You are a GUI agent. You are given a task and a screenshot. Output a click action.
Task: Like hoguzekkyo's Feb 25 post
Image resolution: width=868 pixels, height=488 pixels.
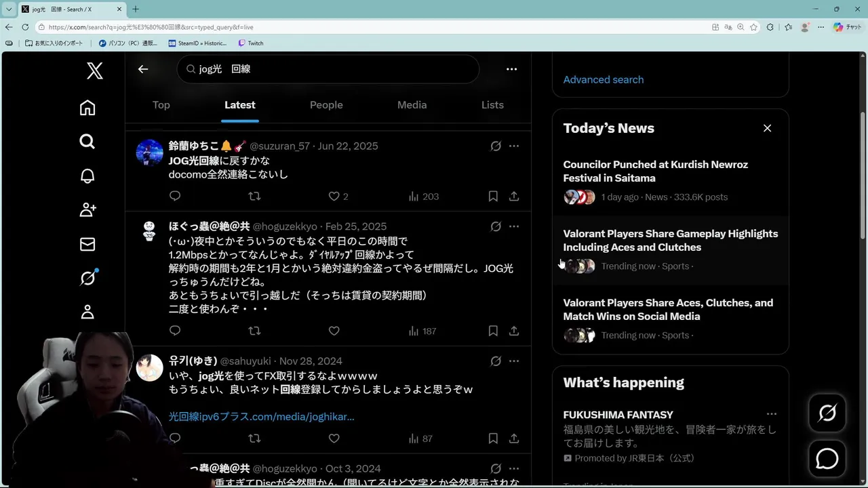[x=334, y=331]
